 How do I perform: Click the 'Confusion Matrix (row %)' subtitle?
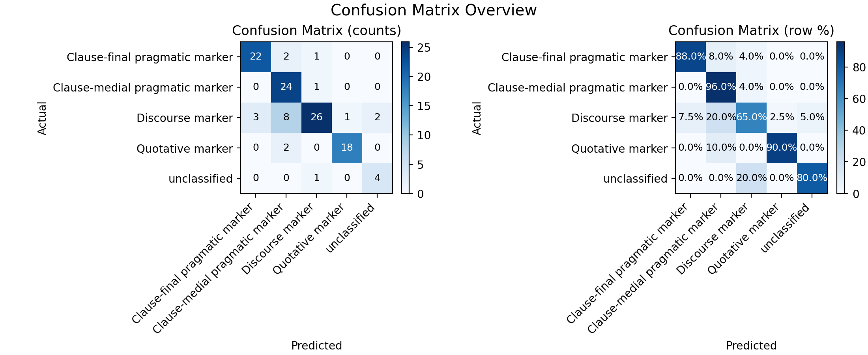click(751, 31)
